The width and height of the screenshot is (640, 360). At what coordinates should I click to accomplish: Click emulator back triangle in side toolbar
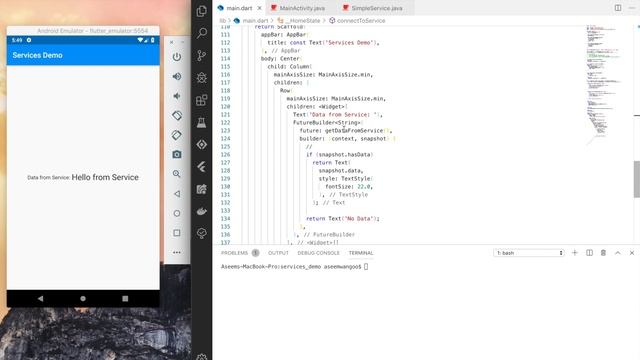(x=177, y=193)
